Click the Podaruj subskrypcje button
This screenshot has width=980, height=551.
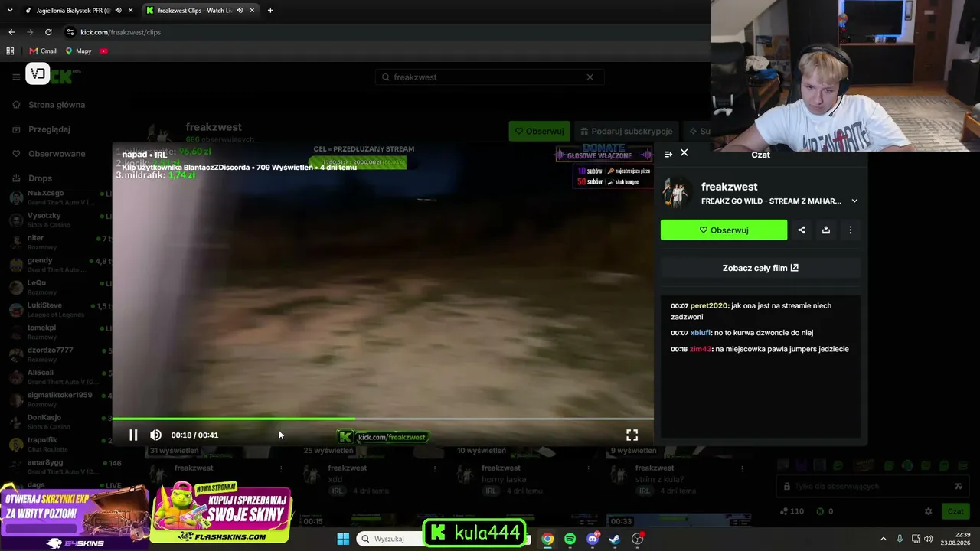(626, 131)
